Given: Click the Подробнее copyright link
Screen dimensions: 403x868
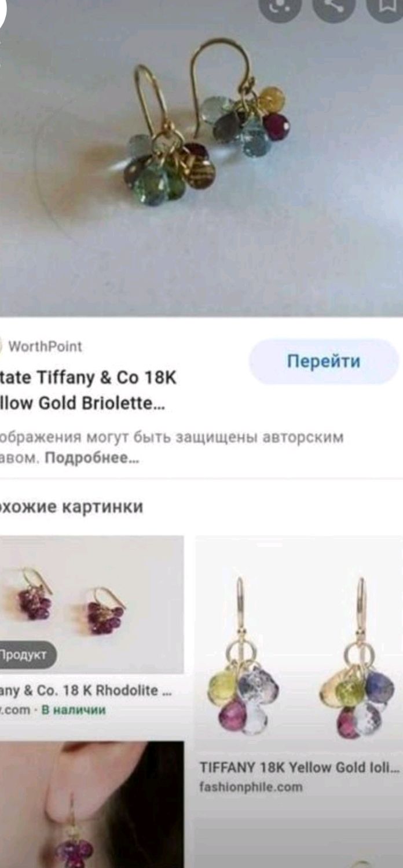Looking at the screenshot, I should [92, 458].
